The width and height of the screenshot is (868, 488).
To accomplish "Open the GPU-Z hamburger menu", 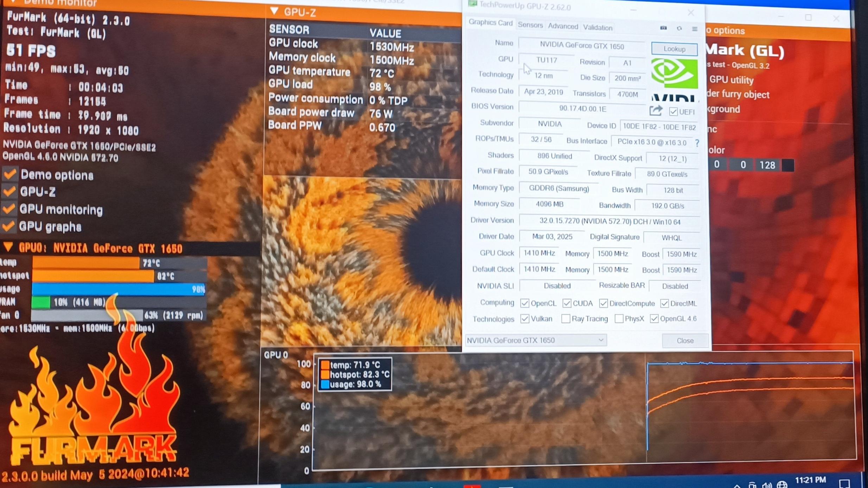I will (x=695, y=29).
